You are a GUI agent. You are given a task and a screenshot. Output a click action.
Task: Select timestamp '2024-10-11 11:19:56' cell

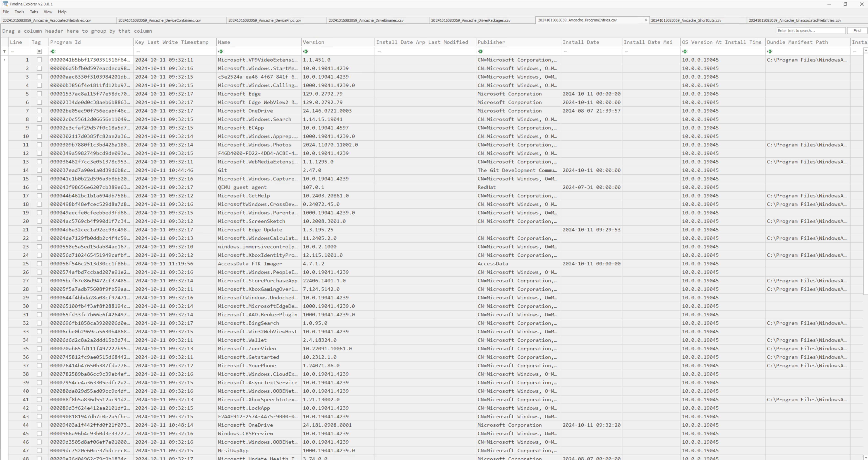tap(175, 264)
